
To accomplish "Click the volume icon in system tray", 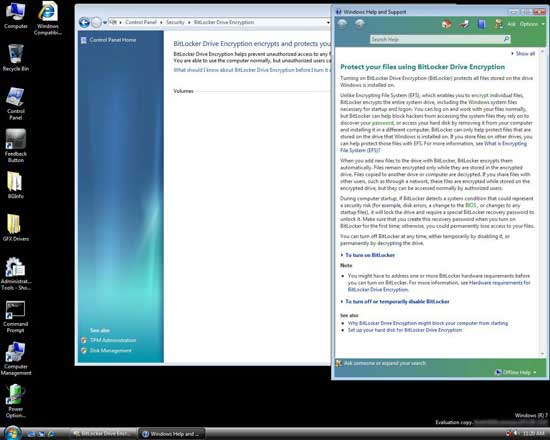I will (x=517, y=434).
